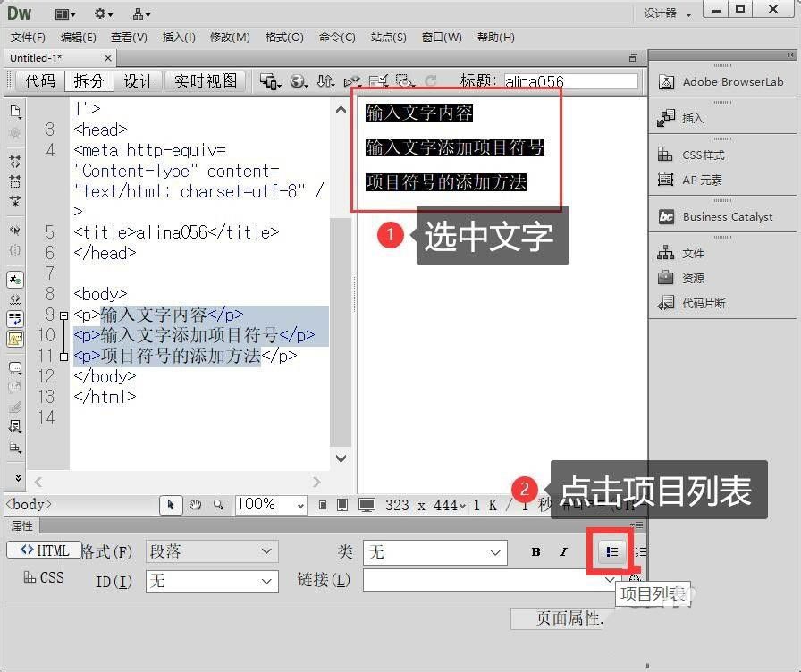Open the 格式 (Format) dropdown showing 段落
The height and width of the screenshot is (672, 801).
pos(211,551)
